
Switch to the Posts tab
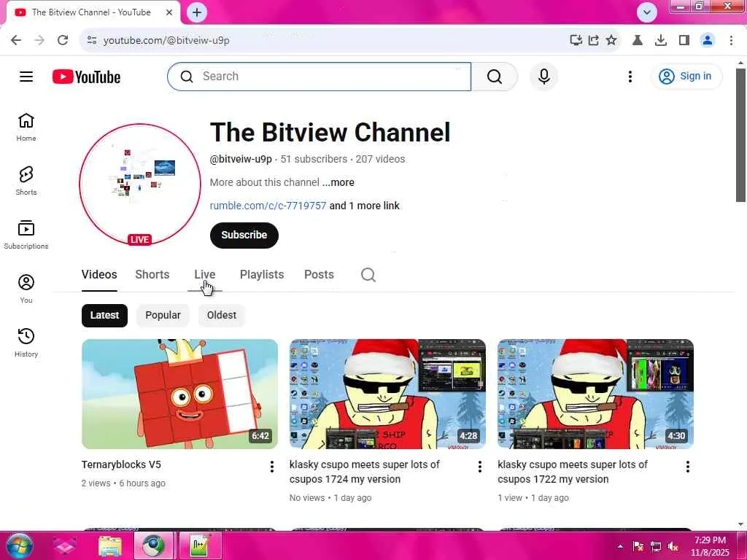coord(320,275)
